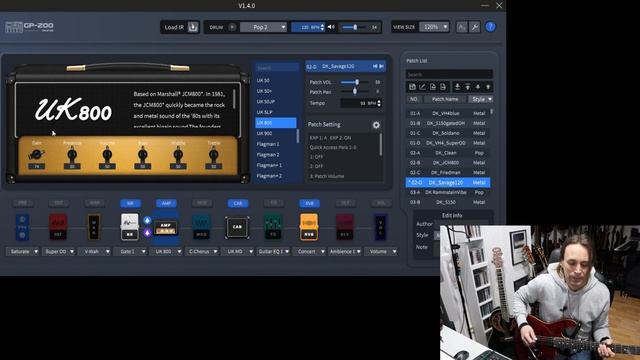Viewport: 640px width, 360px height.
Task: Click the patch Tempo BPM stepper
Action: click(379, 103)
